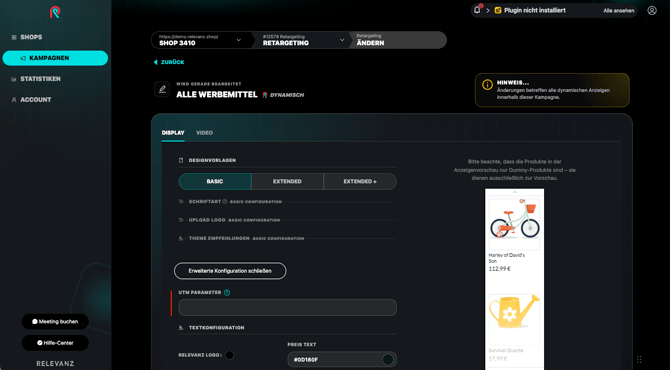Select the Extended design template

(x=287, y=182)
